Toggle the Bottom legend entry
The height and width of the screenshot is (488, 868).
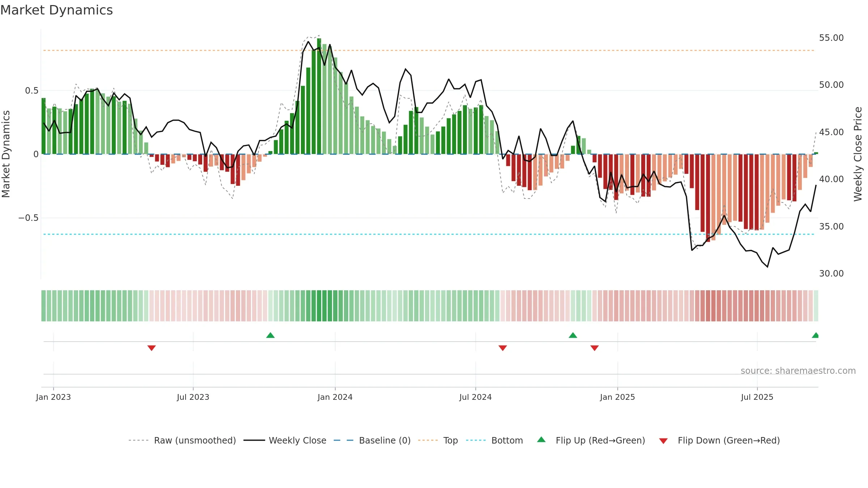(494, 440)
